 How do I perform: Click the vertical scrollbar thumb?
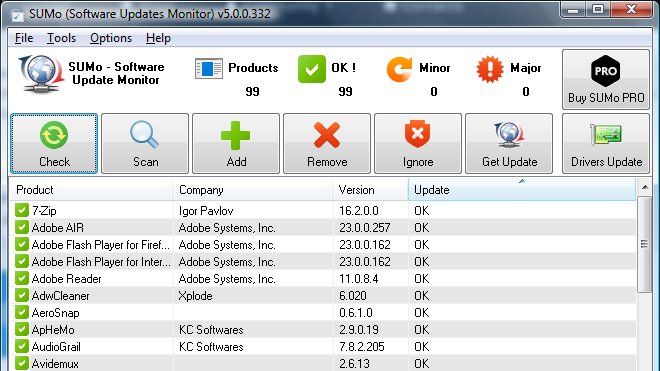[x=644, y=244]
